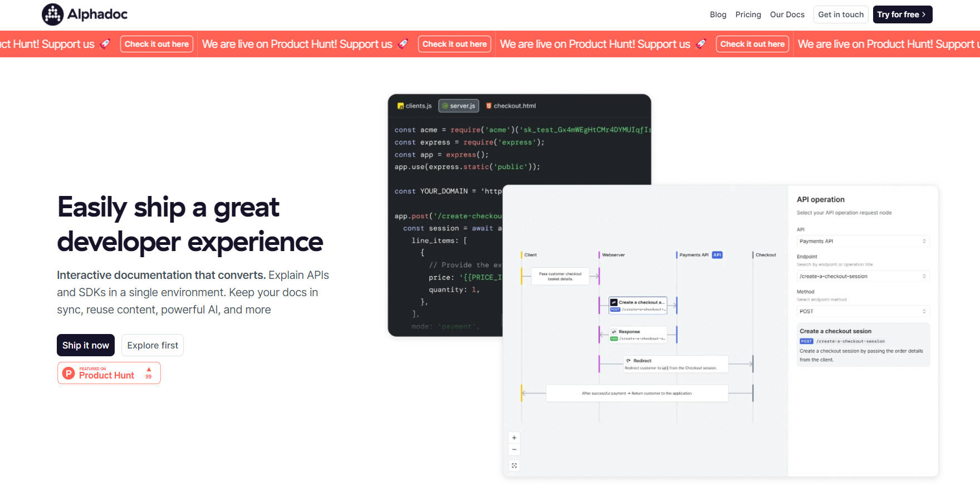Open the Pricing page
The height and width of the screenshot is (496, 980).
pyautogui.click(x=748, y=14)
